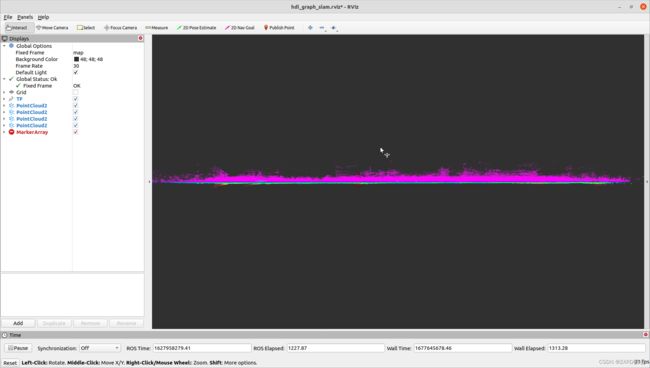Uncheck the TF display checkbox
Viewport: 650px width, 368px height.
tap(75, 99)
